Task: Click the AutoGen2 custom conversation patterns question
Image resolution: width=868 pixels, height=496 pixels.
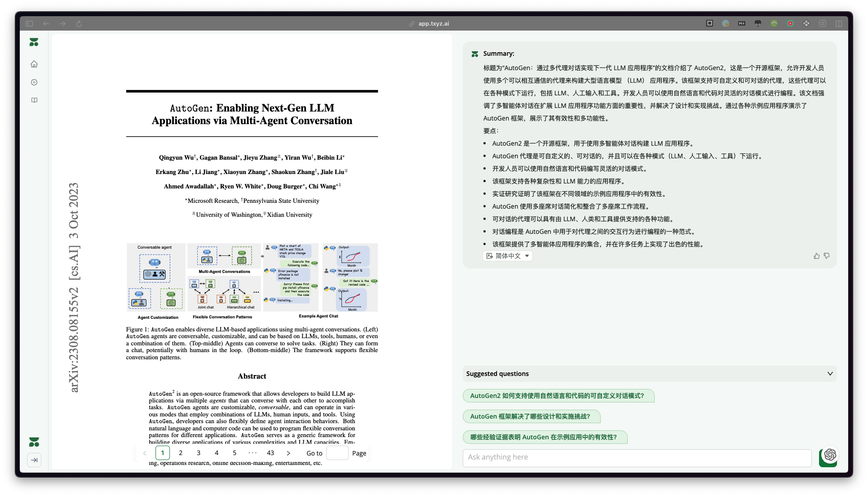Action: (558, 396)
